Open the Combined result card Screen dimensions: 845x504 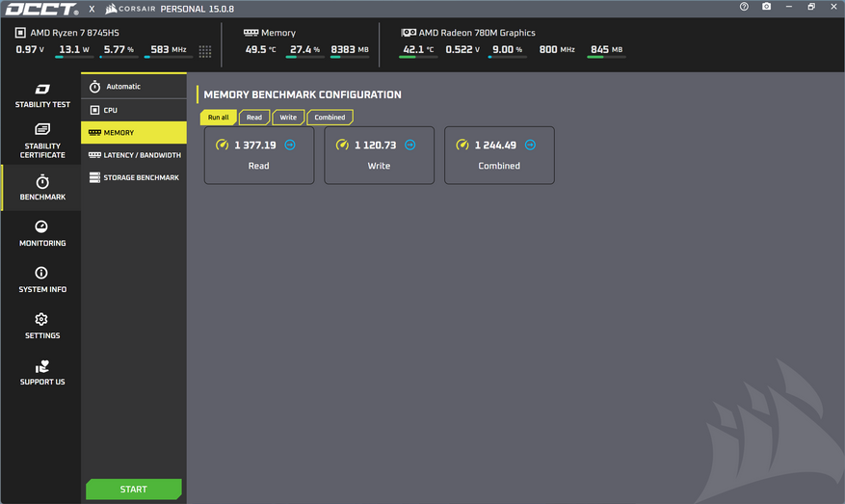coord(499,155)
